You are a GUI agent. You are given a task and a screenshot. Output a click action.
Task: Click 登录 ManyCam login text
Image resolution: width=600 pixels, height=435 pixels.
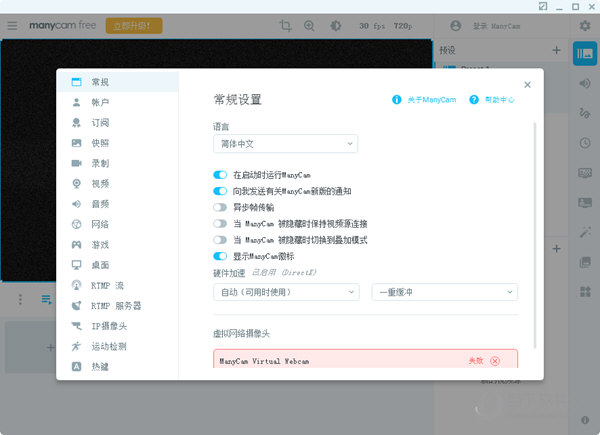tap(496, 26)
